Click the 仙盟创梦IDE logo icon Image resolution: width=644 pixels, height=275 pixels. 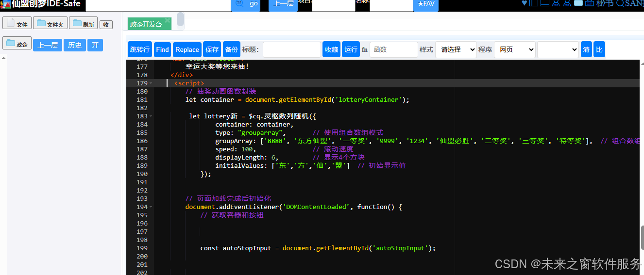pyautogui.click(x=5, y=4)
